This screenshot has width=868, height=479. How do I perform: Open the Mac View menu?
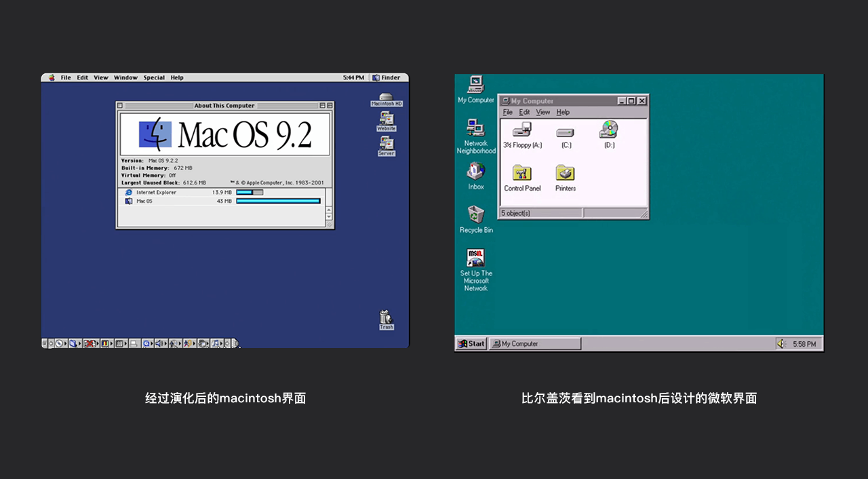[x=101, y=77]
